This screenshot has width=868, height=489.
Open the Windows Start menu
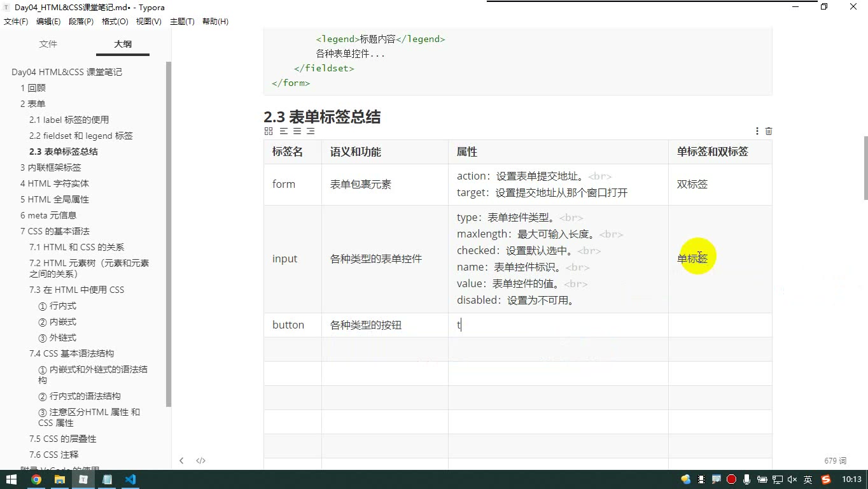pyautogui.click(x=11, y=479)
